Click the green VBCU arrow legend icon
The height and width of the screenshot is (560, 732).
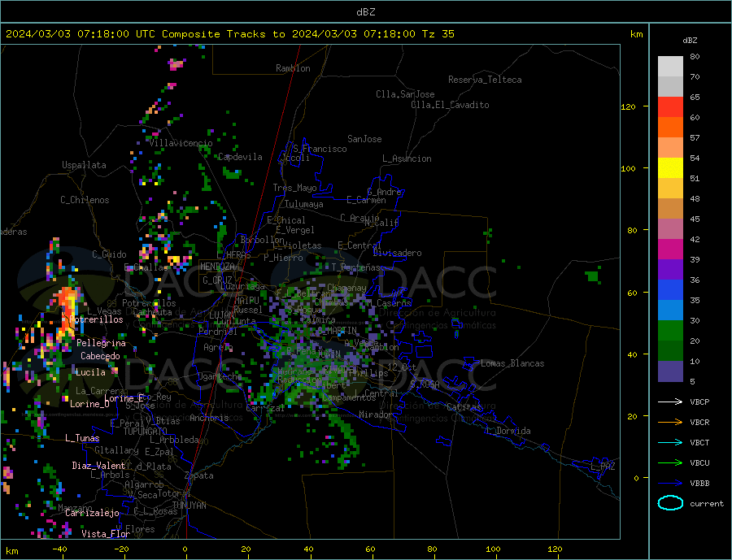point(670,463)
